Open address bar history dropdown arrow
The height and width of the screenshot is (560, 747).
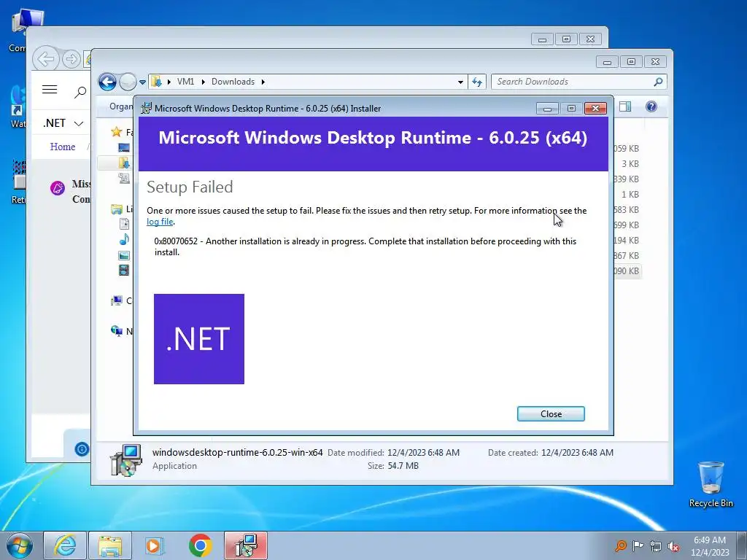460,82
